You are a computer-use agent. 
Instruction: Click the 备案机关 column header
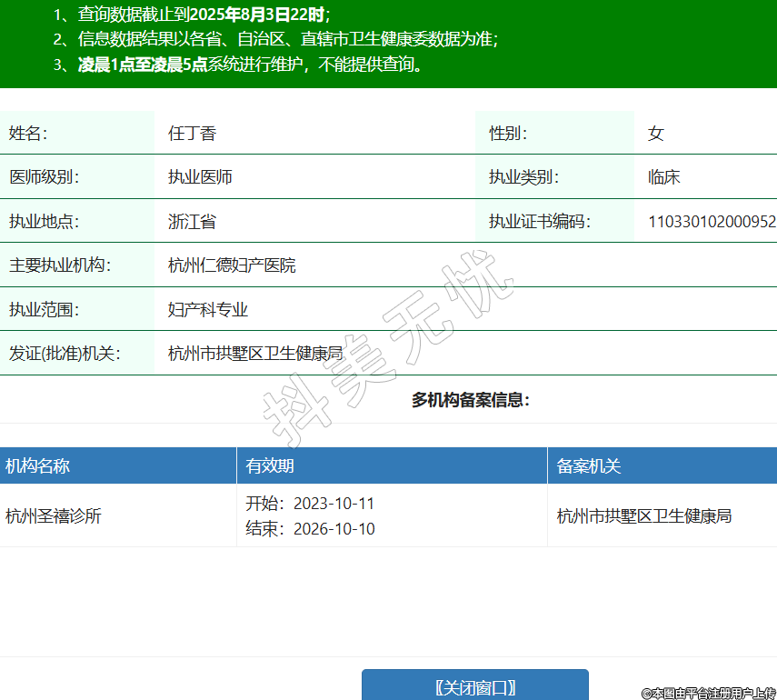point(589,466)
